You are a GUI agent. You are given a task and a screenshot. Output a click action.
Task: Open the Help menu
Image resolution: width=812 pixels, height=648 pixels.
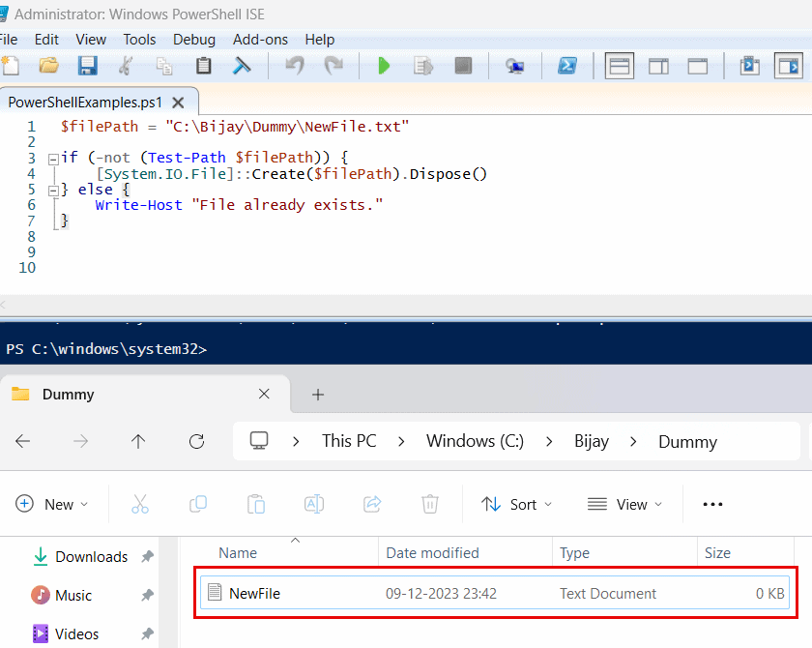[320, 40]
